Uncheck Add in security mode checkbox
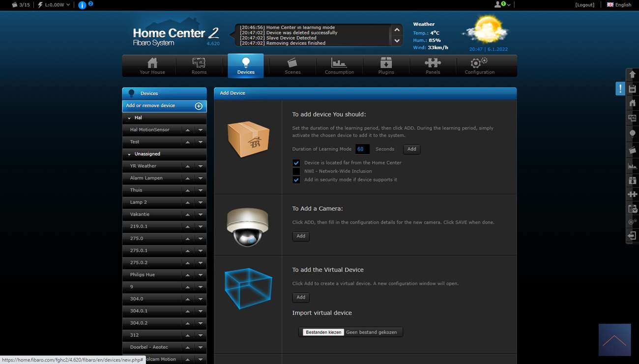 click(296, 180)
